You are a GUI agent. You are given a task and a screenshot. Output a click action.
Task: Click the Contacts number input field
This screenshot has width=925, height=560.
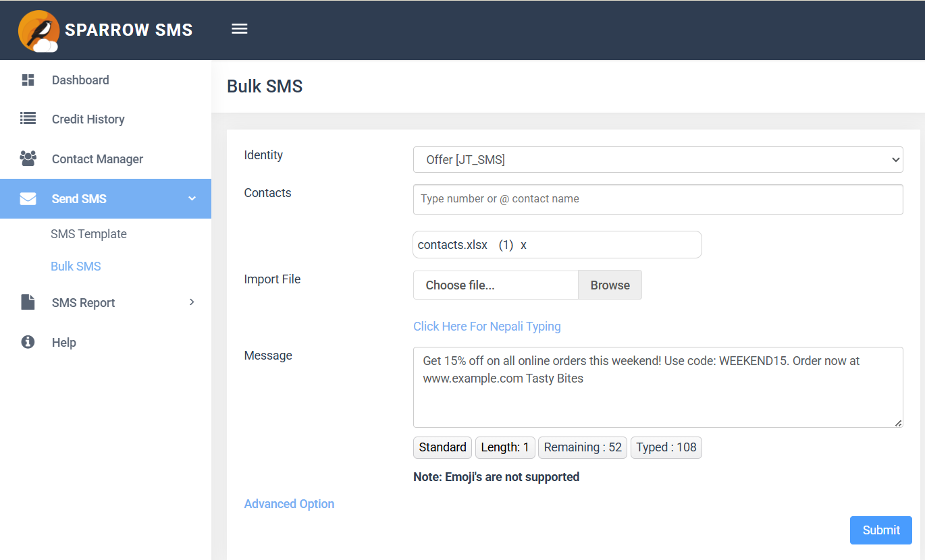pyautogui.click(x=658, y=199)
